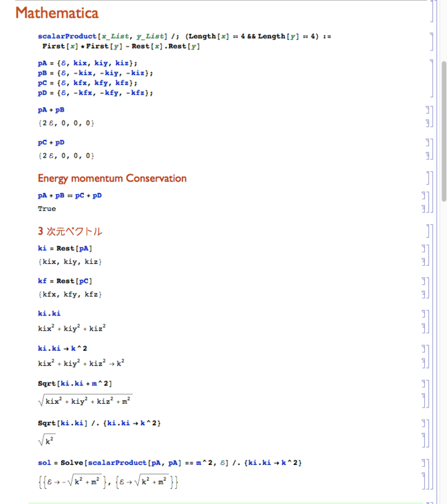The image size is (447, 504).
Task: Click the 'ki.ki' input line
Action: (49, 313)
